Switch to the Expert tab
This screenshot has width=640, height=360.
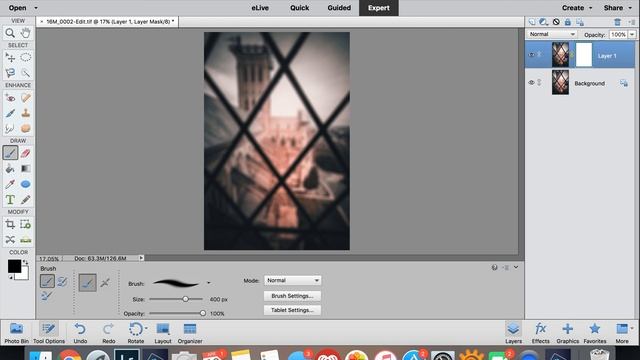378,8
